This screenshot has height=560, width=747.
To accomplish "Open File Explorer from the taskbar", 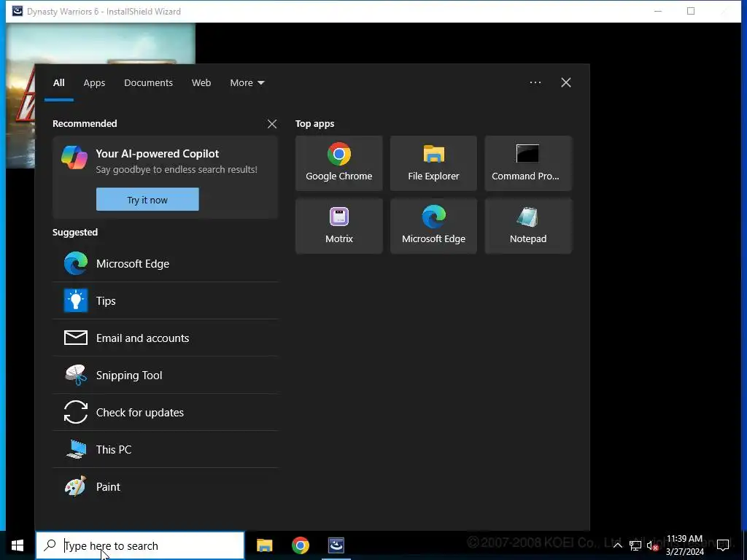I will 264,545.
